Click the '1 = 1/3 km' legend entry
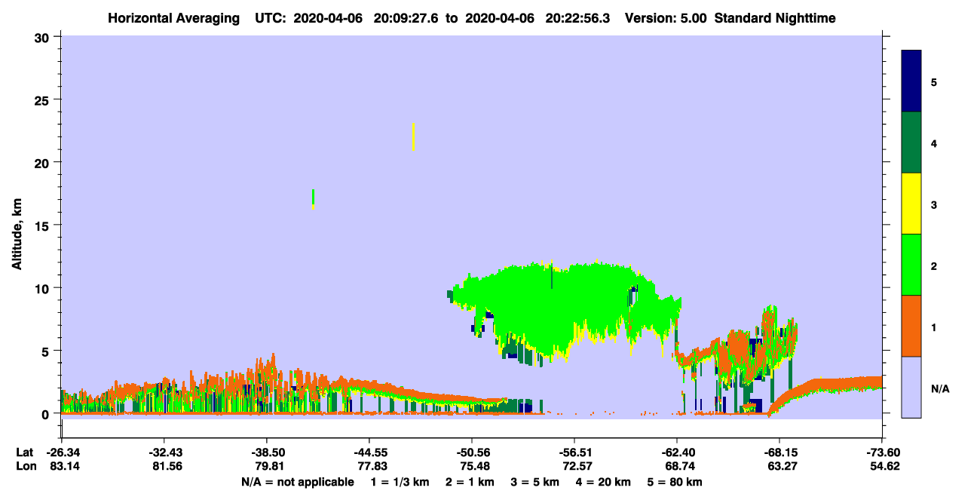 tap(400, 482)
